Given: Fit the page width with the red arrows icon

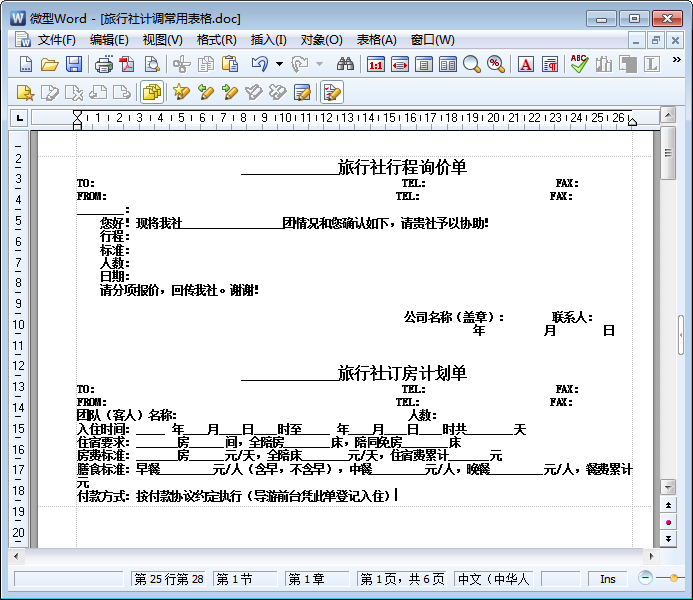Looking at the screenshot, I should pyautogui.click(x=400, y=65).
